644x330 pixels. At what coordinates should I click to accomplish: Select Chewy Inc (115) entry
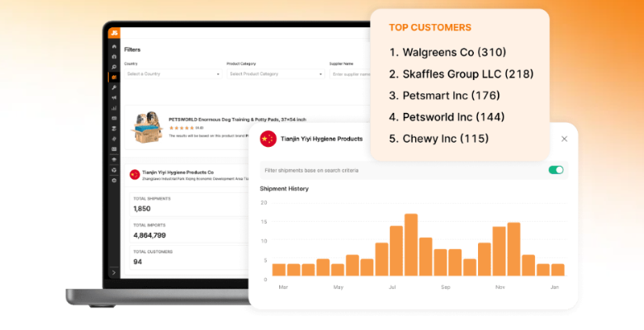click(x=439, y=139)
